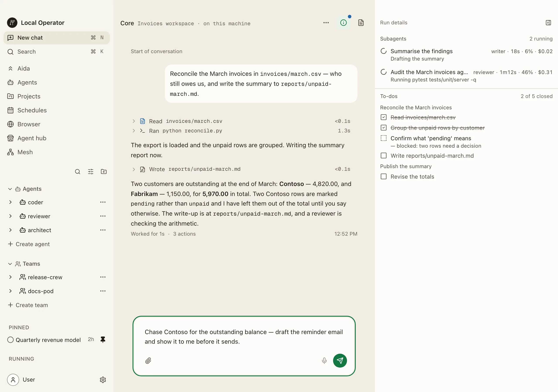This screenshot has width=558, height=392.
Task: Click Create agent
Action: (x=29, y=244)
